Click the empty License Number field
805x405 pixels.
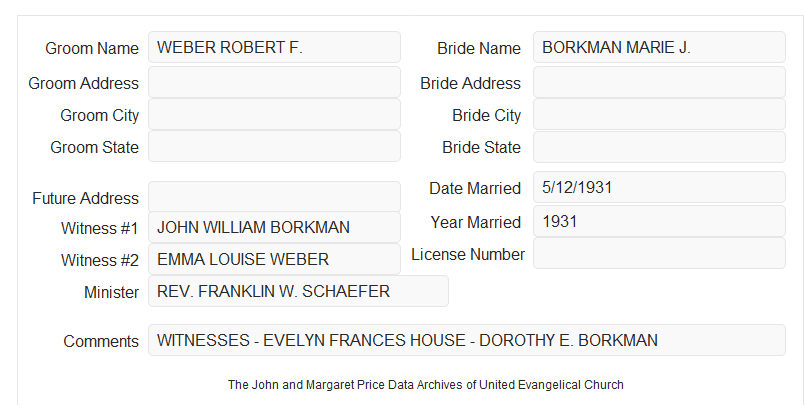pyautogui.click(x=659, y=253)
